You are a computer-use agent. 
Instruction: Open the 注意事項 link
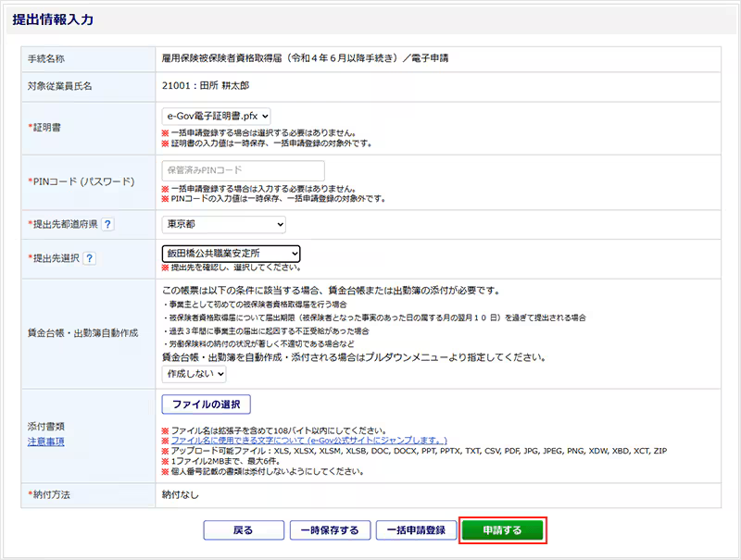pyautogui.click(x=46, y=442)
